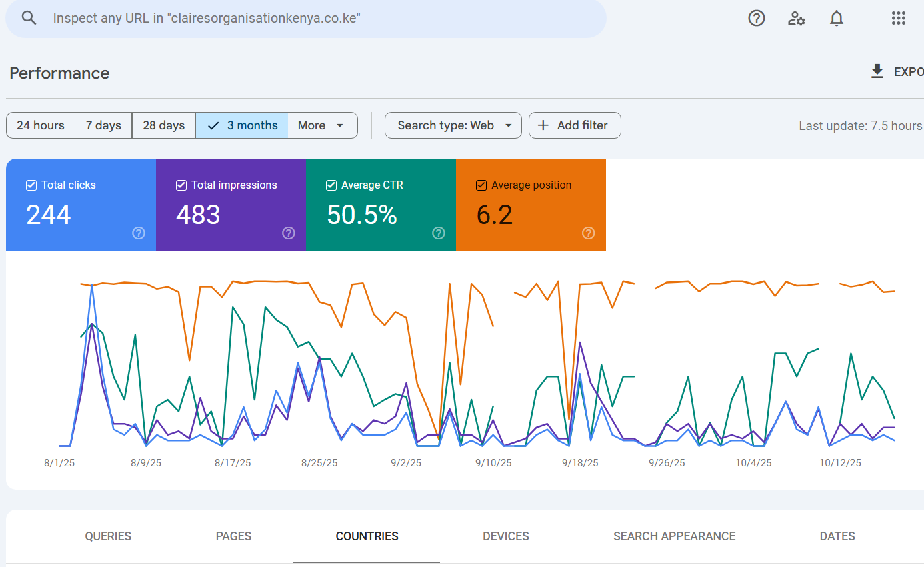The width and height of the screenshot is (924, 567).
Task: Open the Help question mark icon
Action: pyautogui.click(x=757, y=18)
